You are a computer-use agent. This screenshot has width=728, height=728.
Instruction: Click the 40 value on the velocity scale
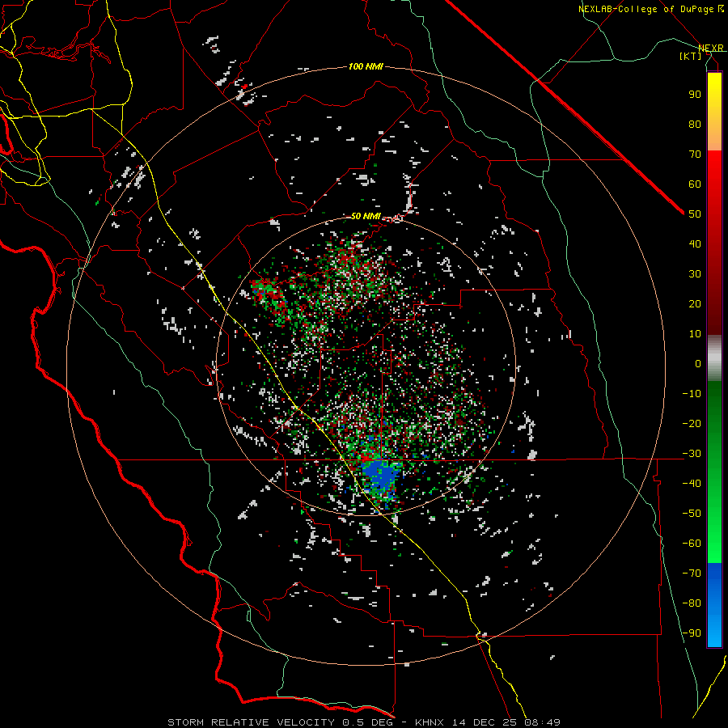tap(695, 244)
